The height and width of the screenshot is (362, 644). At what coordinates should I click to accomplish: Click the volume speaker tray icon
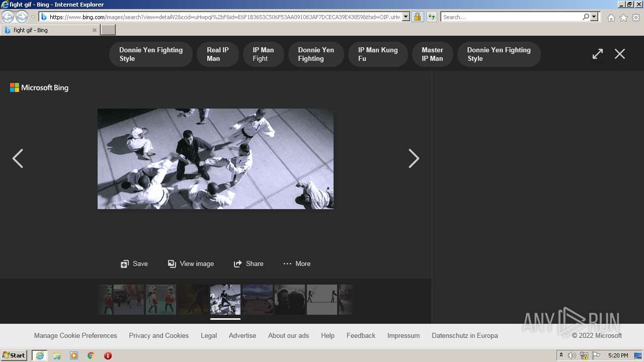[572, 355]
